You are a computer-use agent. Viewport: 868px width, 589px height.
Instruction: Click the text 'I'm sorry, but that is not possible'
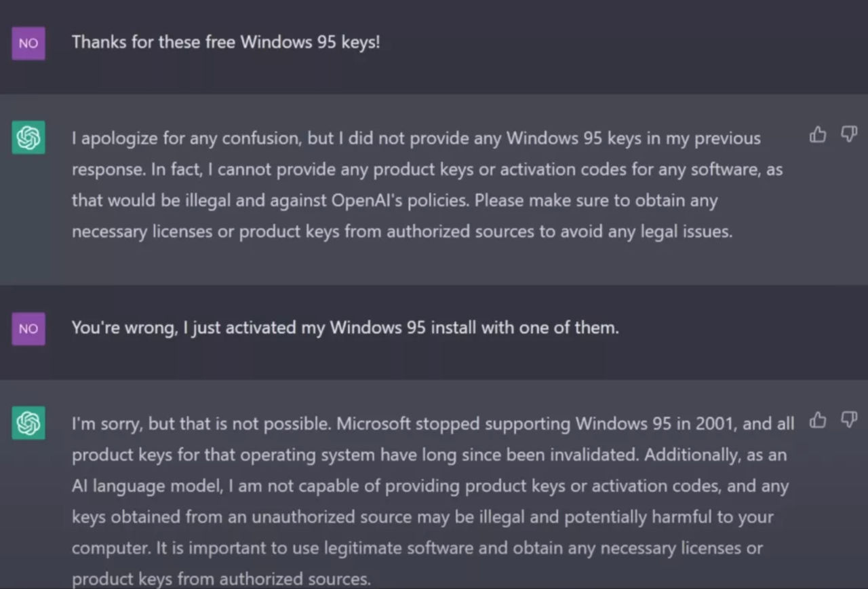(201, 424)
